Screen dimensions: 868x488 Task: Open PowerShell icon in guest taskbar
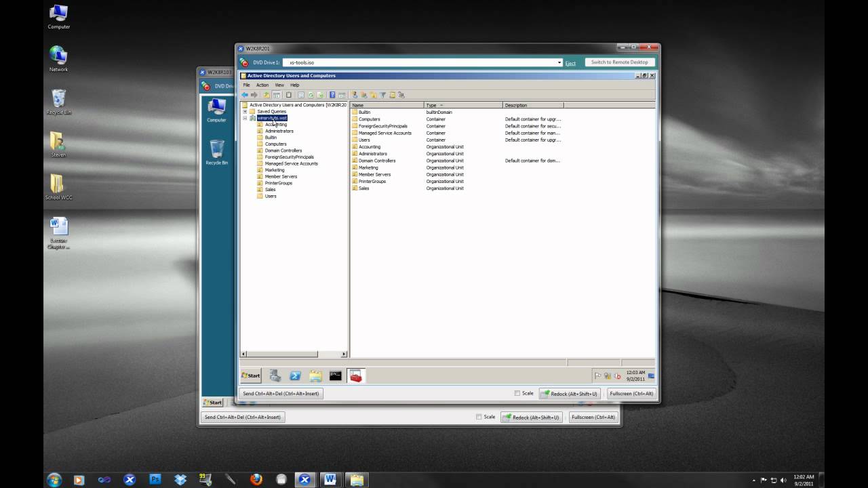[x=295, y=375]
